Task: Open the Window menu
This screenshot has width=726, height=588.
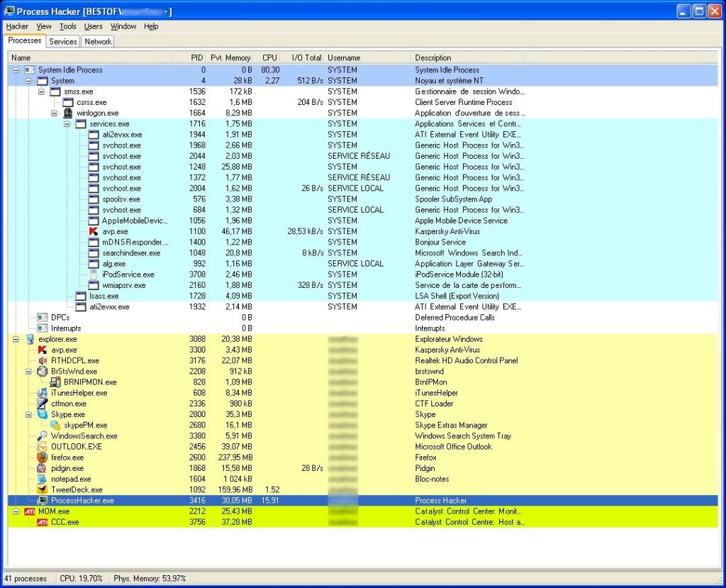Action: [123, 26]
